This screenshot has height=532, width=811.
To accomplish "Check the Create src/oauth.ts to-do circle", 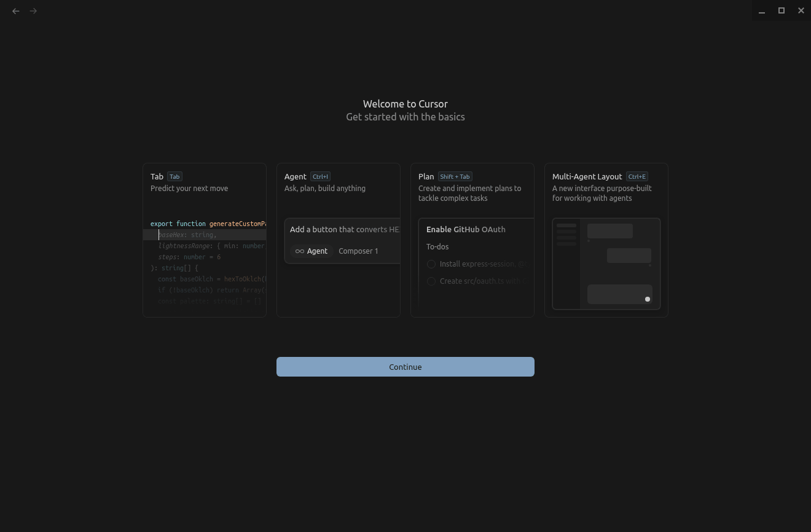I will click(x=431, y=281).
